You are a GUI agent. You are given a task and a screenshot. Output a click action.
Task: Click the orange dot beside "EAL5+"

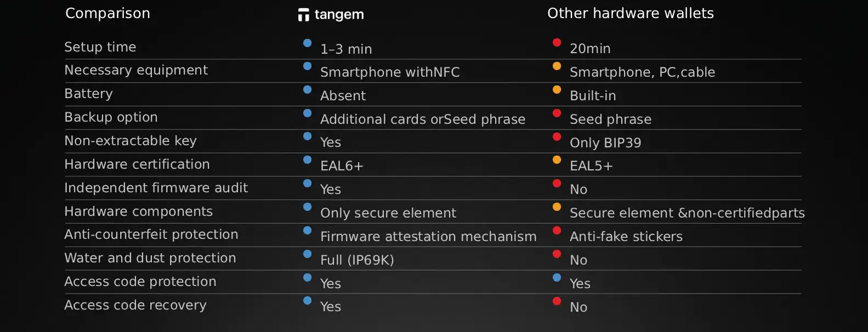point(557,159)
